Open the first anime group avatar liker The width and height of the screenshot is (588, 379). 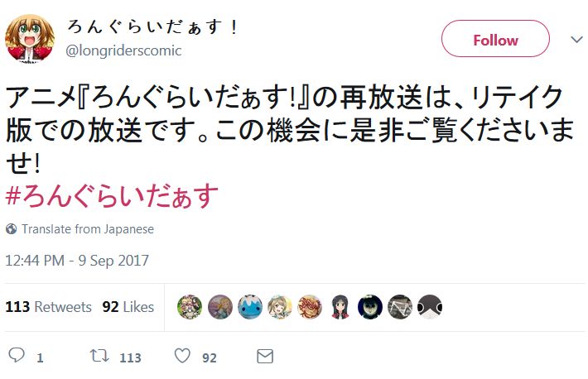(x=190, y=307)
